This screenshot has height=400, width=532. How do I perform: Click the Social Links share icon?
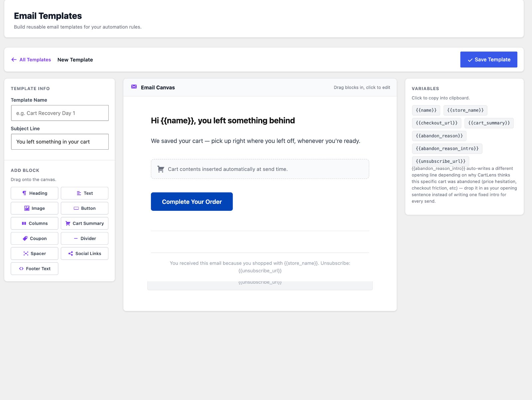point(70,253)
